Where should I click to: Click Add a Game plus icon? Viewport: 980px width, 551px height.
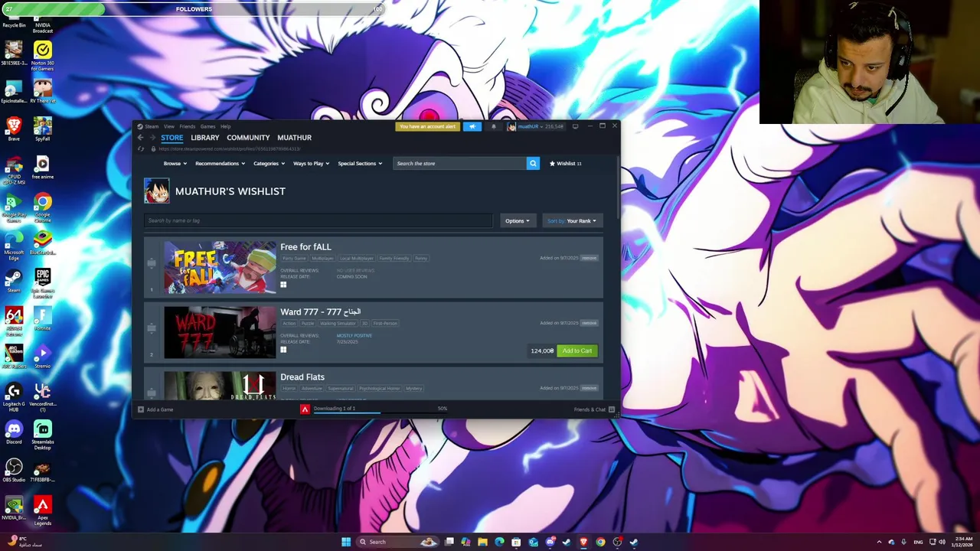[x=141, y=409]
